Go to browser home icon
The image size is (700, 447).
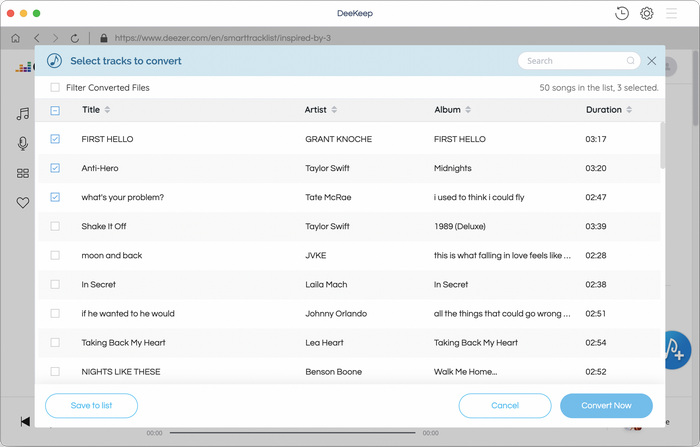(x=16, y=38)
